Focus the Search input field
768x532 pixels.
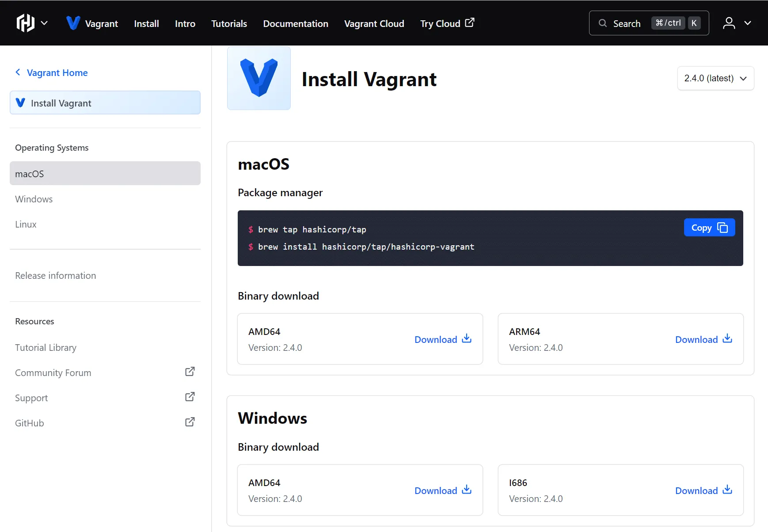click(x=649, y=23)
